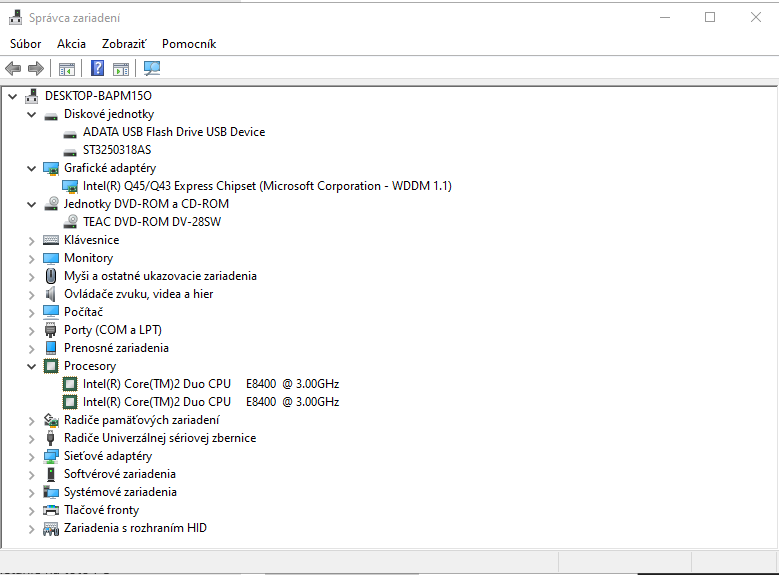Screen dimensions: 779x575
Task: Expand Zariadenia s rozhraním HID category
Action: 32,529
